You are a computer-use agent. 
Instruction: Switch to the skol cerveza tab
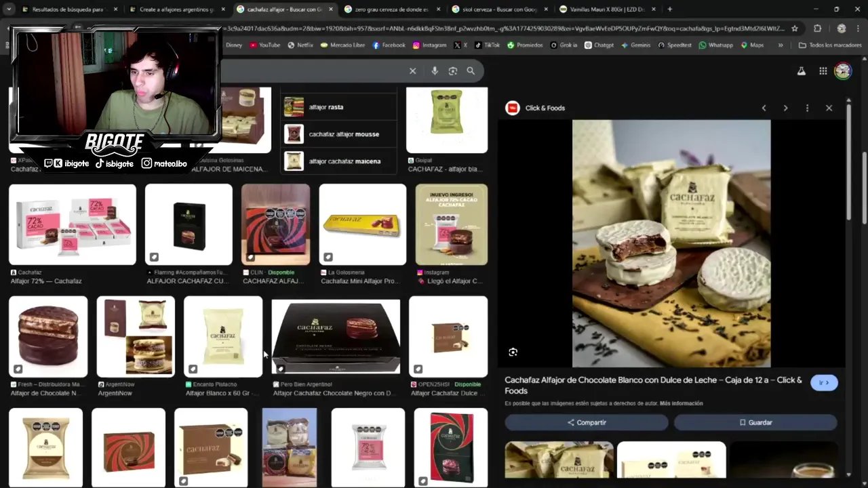(500, 9)
